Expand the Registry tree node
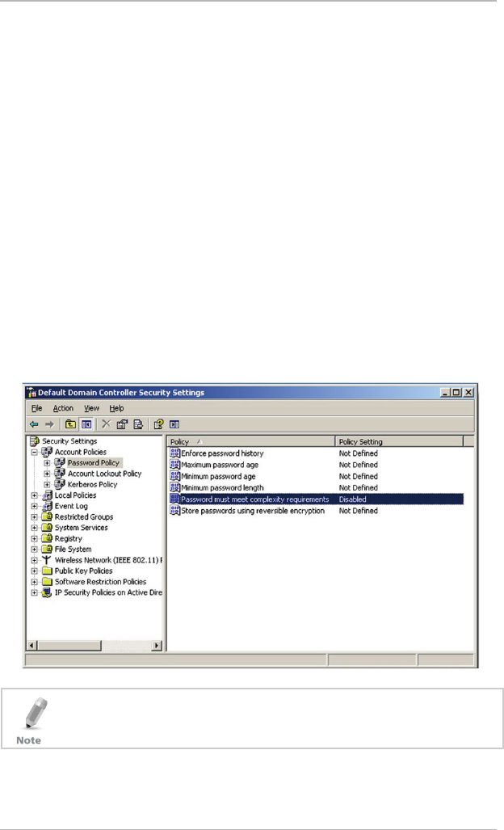Viewport: 504px width, 830px height. coord(35,538)
